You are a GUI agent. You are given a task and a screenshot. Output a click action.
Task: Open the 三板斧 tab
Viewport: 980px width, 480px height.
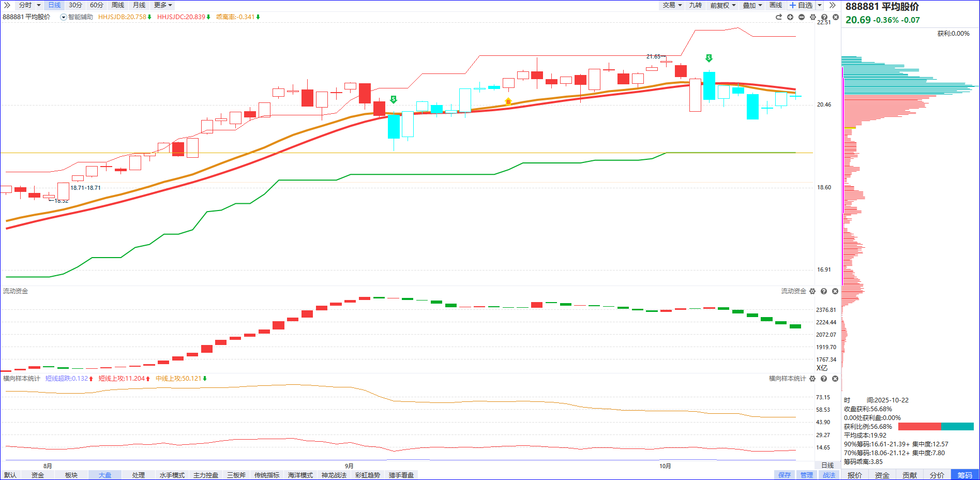236,475
